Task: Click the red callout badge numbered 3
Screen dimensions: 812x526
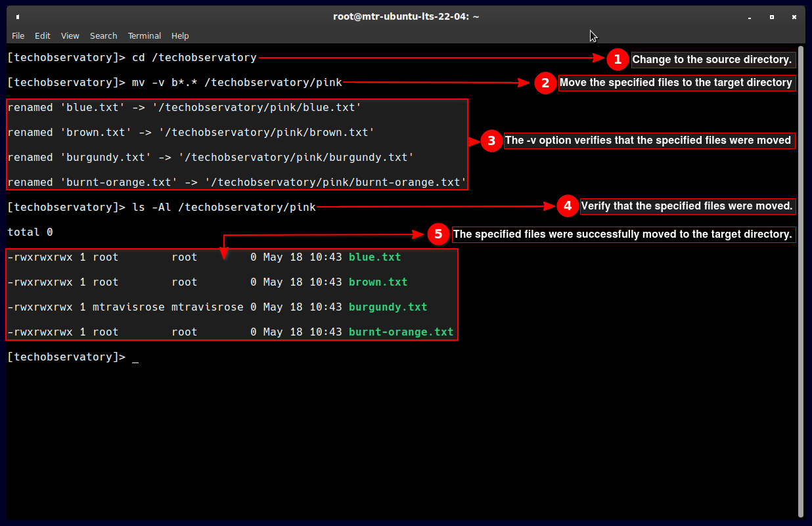Action: coord(491,141)
